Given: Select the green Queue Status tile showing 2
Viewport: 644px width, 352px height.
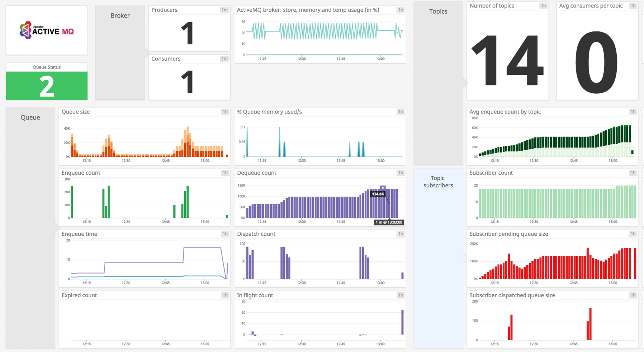Looking at the screenshot, I should [x=47, y=86].
